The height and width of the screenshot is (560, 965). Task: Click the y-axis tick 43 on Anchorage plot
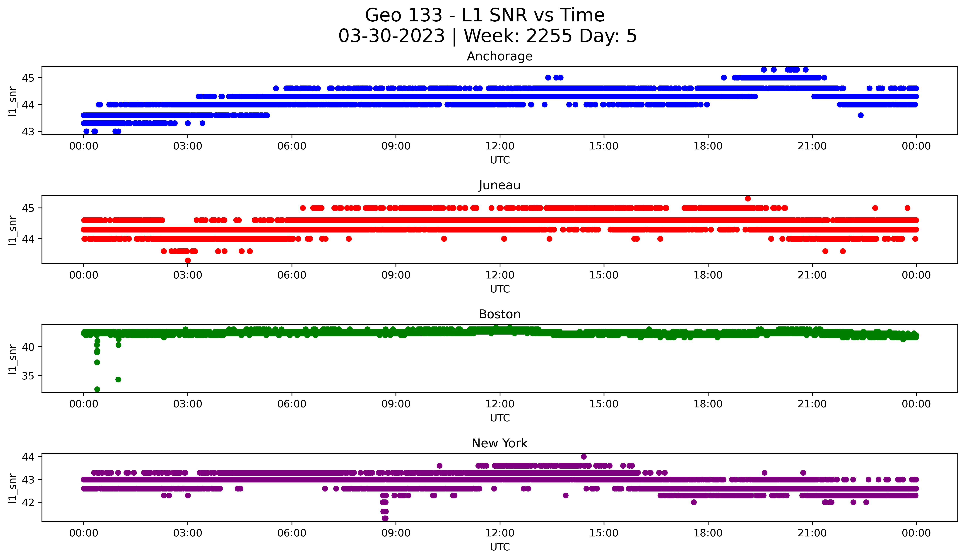[28, 132]
